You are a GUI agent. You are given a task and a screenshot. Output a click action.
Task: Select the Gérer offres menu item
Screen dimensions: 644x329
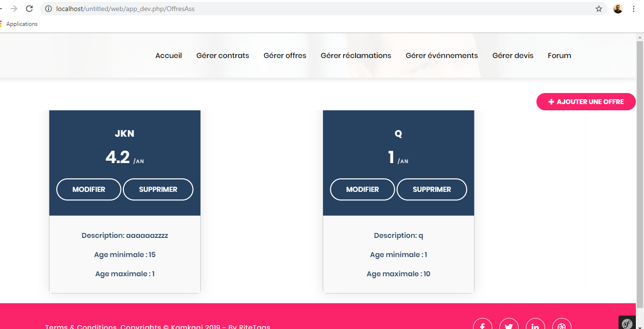pos(284,55)
